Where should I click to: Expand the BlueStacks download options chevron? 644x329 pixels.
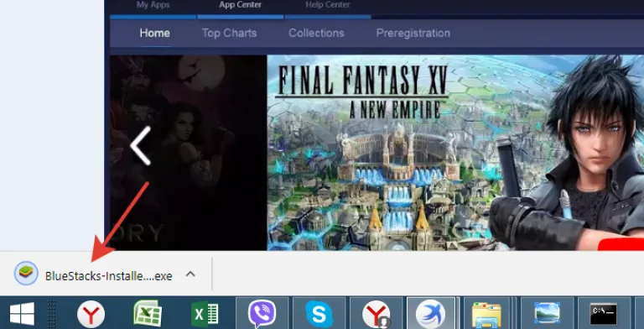tap(190, 274)
